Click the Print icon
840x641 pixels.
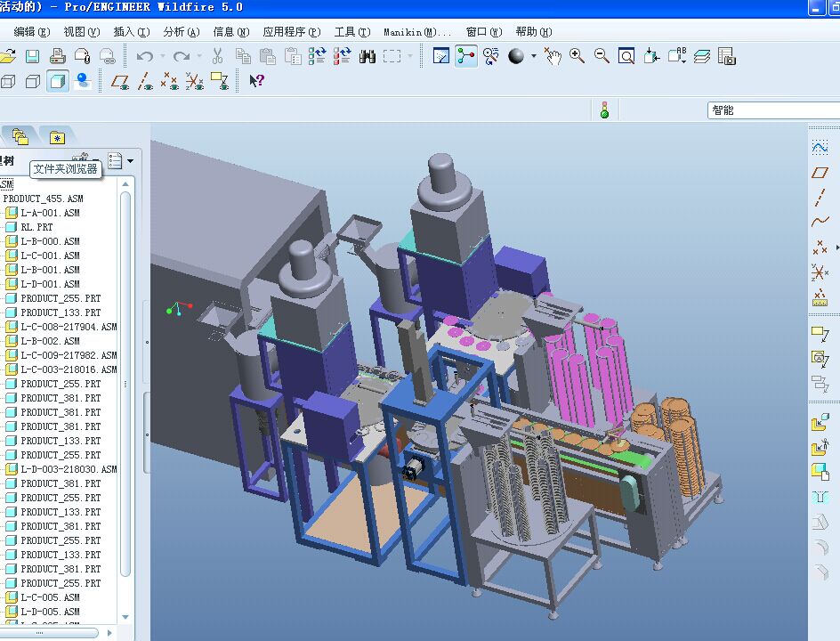[58, 56]
